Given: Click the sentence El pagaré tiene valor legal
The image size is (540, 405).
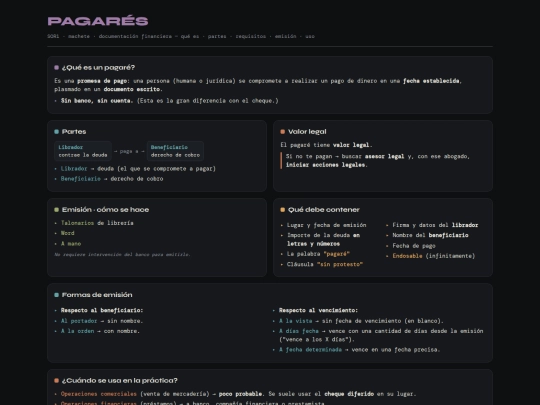Looking at the screenshot, I should point(326,145).
